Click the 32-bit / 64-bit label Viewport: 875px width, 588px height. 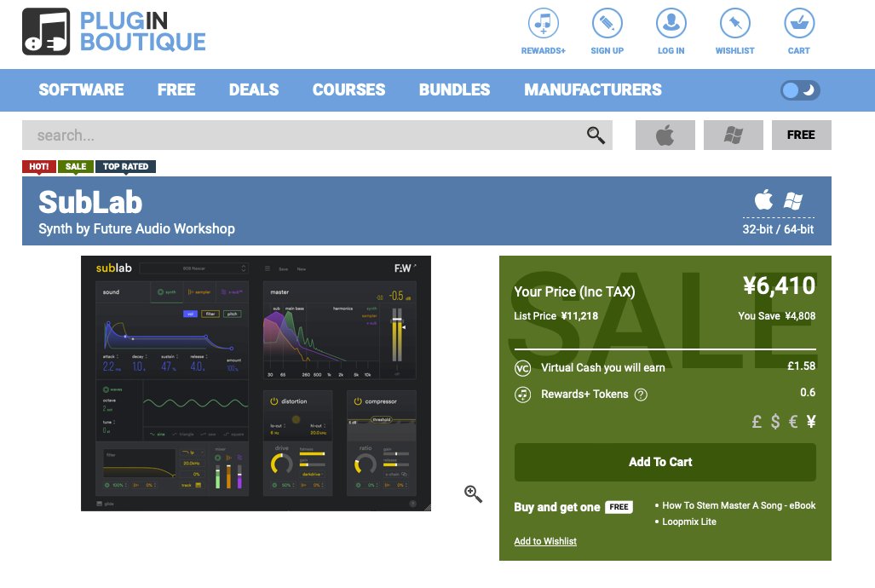[778, 229]
